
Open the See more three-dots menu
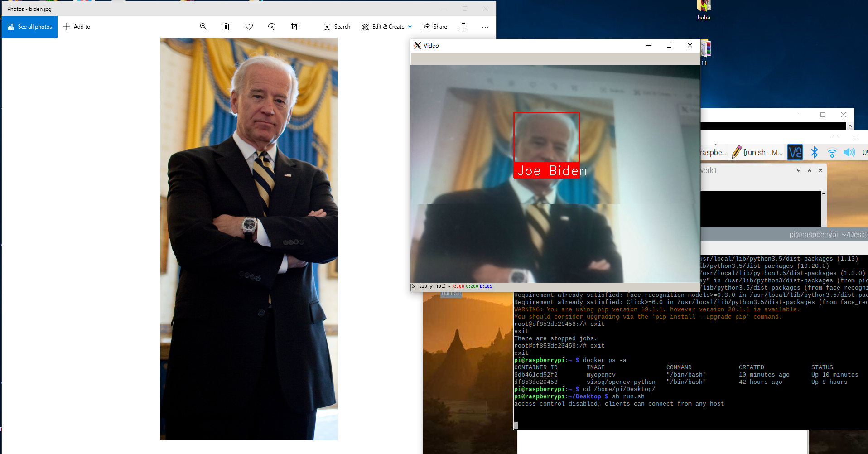click(x=485, y=27)
